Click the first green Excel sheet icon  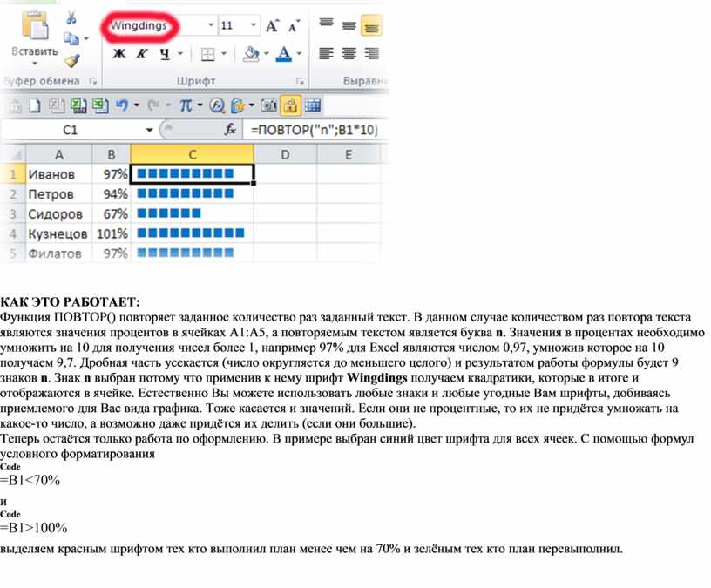[x=78, y=105]
